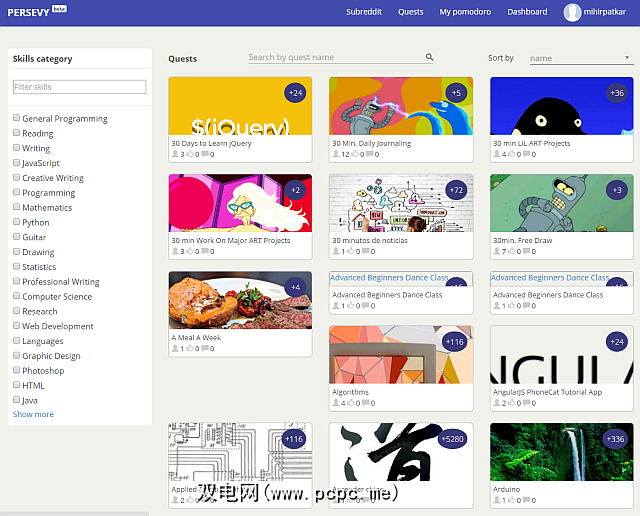
Task: Open the Dashboard link
Action: (527, 12)
